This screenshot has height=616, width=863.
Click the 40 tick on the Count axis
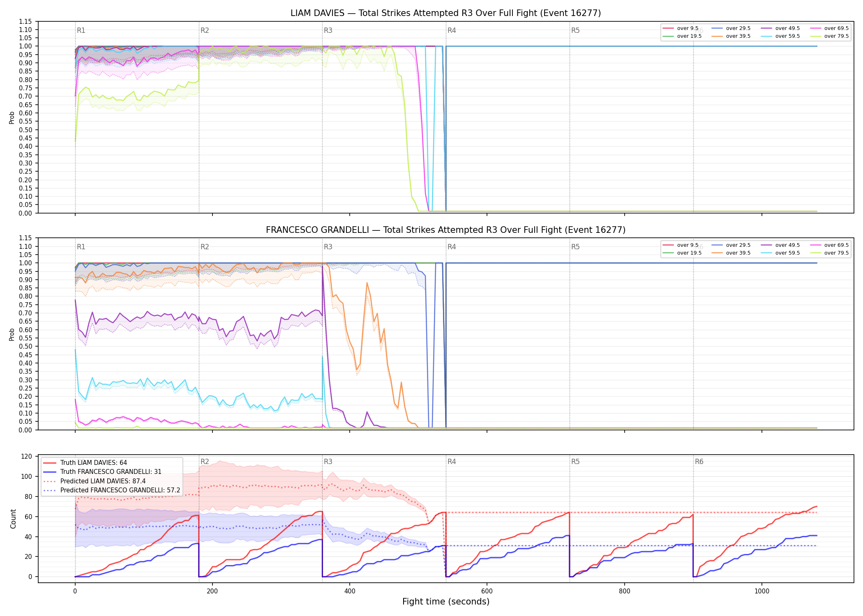tap(28, 537)
